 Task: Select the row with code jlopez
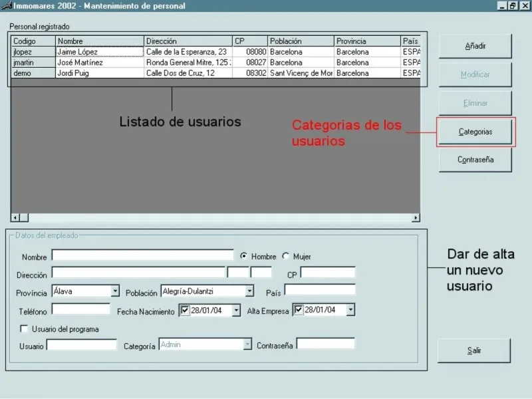point(33,52)
